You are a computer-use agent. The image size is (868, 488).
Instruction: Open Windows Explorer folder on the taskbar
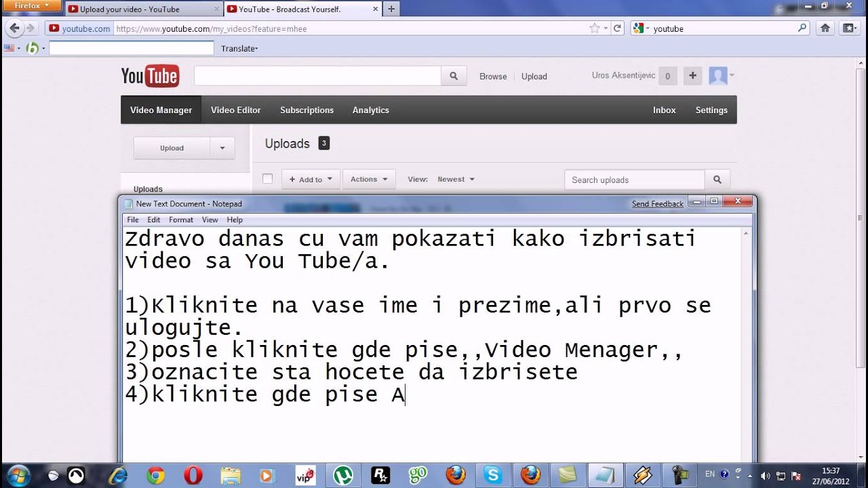(231, 475)
